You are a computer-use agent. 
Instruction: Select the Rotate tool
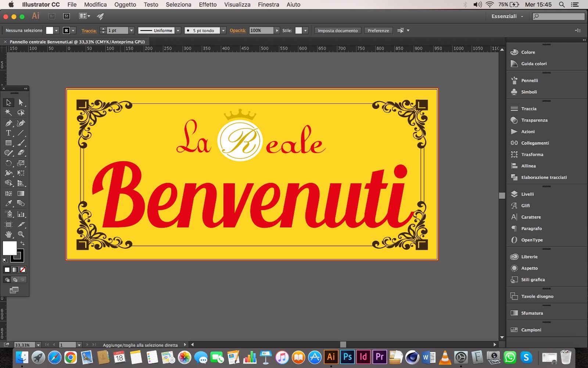click(x=8, y=163)
